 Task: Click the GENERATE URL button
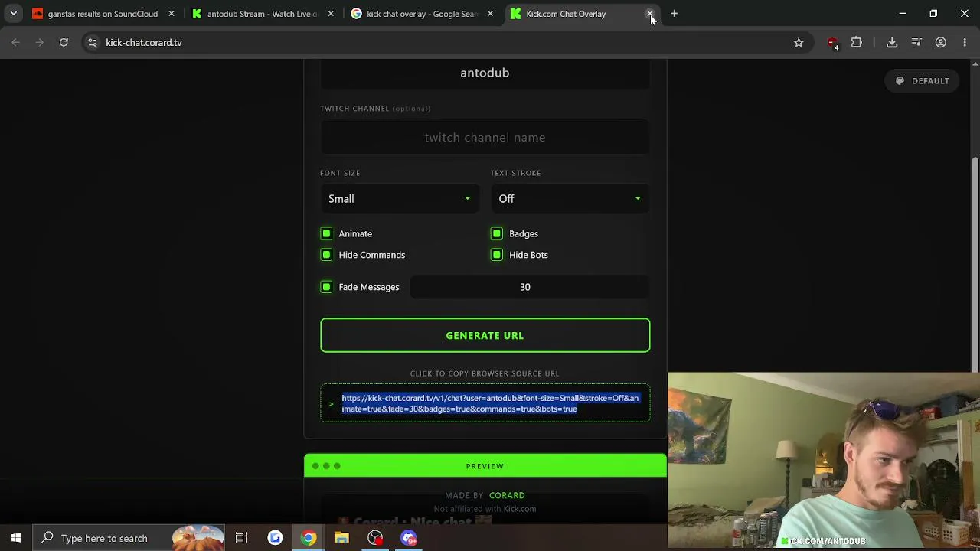pyautogui.click(x=485, y=335)
